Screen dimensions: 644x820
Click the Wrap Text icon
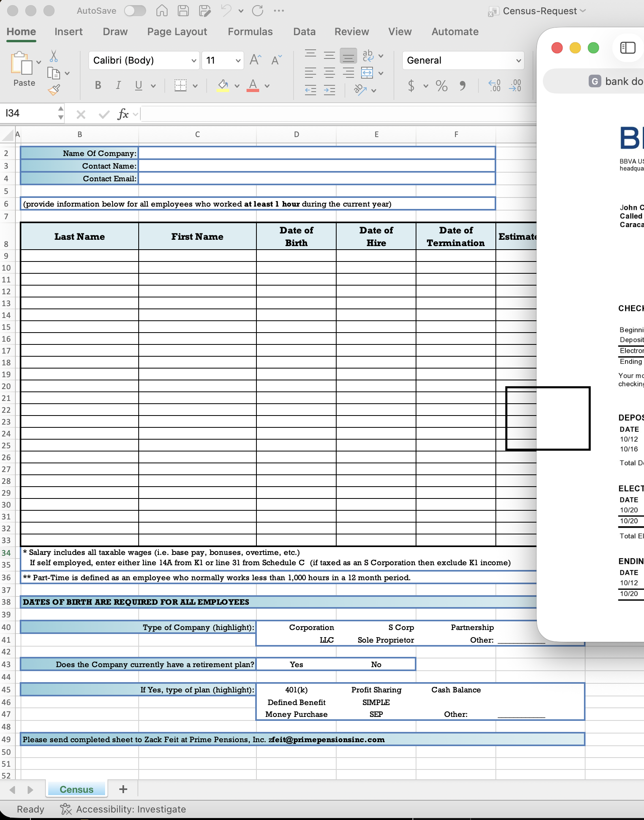[x=368, y=55]
